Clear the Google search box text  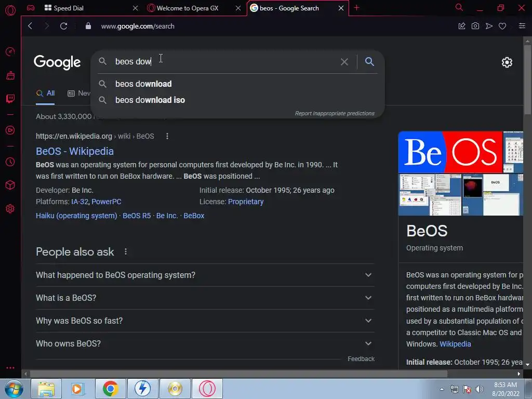344,62
